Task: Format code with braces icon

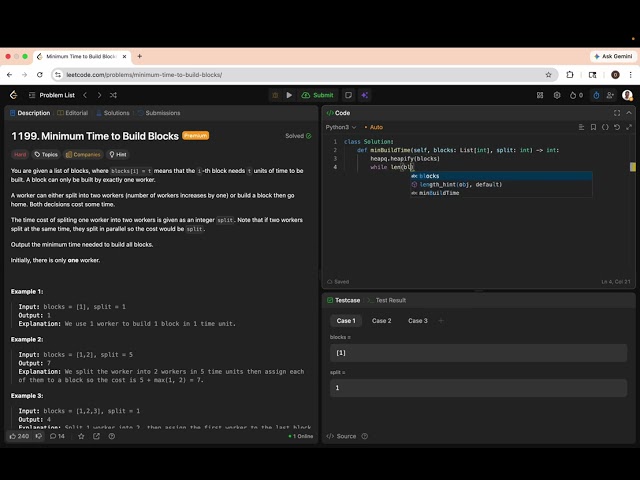Action: 605,127
